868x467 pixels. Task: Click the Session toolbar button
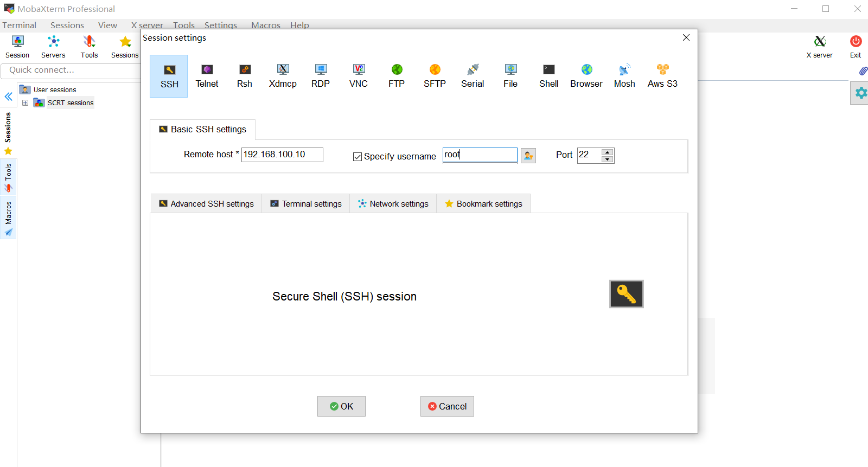click(x=17, y=47)
